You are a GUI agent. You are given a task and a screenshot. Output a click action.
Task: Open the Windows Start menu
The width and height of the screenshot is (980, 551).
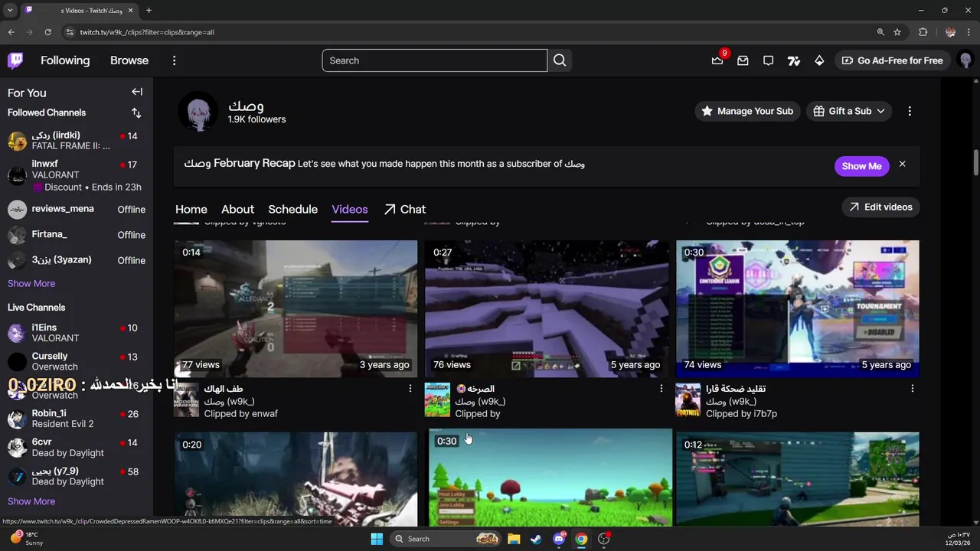click(x=377, y=539)
